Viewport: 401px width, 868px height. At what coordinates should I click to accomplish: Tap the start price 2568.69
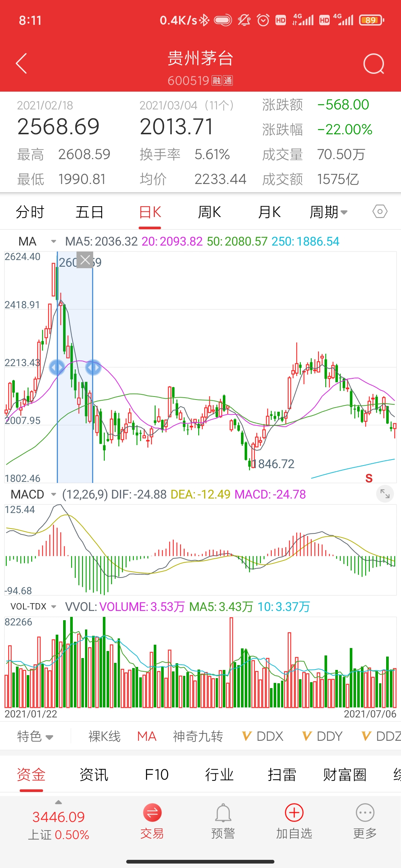pyautogui.click(x=58, y=127)
